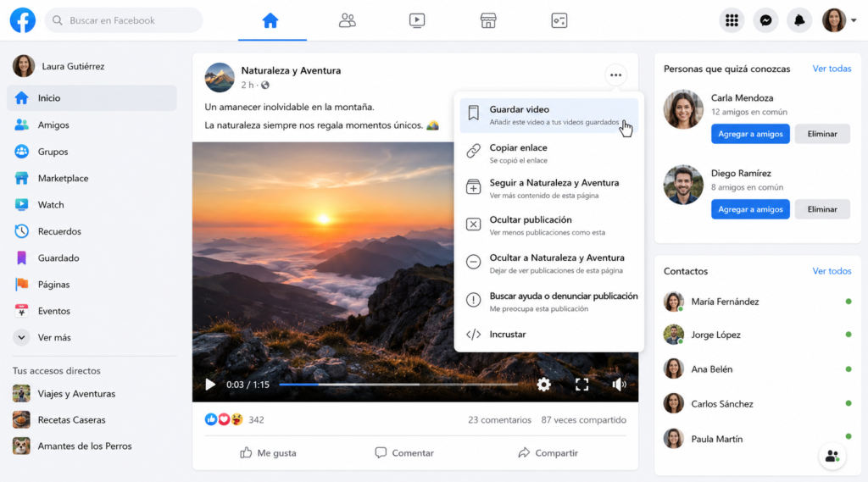Open Messenger chats icon
Image resolution: width=868 pixels, height=482 pixels.
[x=765, y=20]
